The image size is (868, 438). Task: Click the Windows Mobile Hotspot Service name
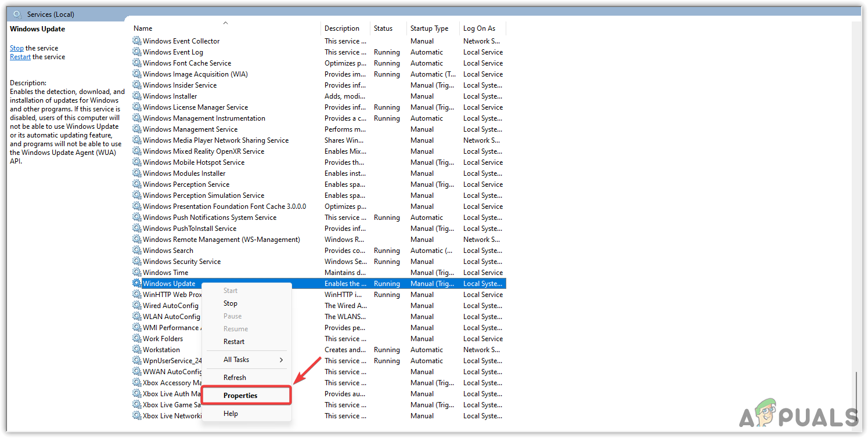tap(194, 162)
